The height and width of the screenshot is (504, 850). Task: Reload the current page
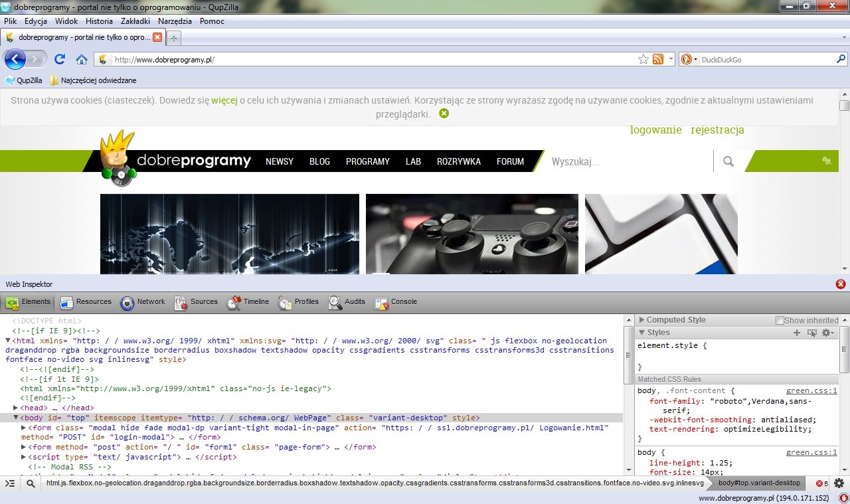point(60,60)
